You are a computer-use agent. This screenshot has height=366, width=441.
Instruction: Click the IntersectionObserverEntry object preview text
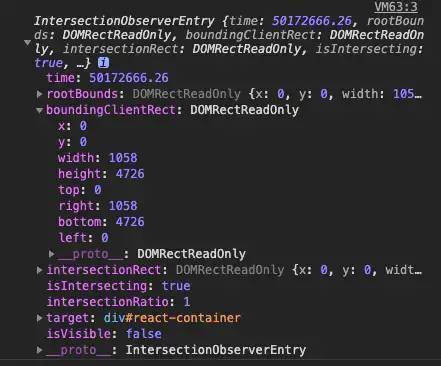coord(229,42)
